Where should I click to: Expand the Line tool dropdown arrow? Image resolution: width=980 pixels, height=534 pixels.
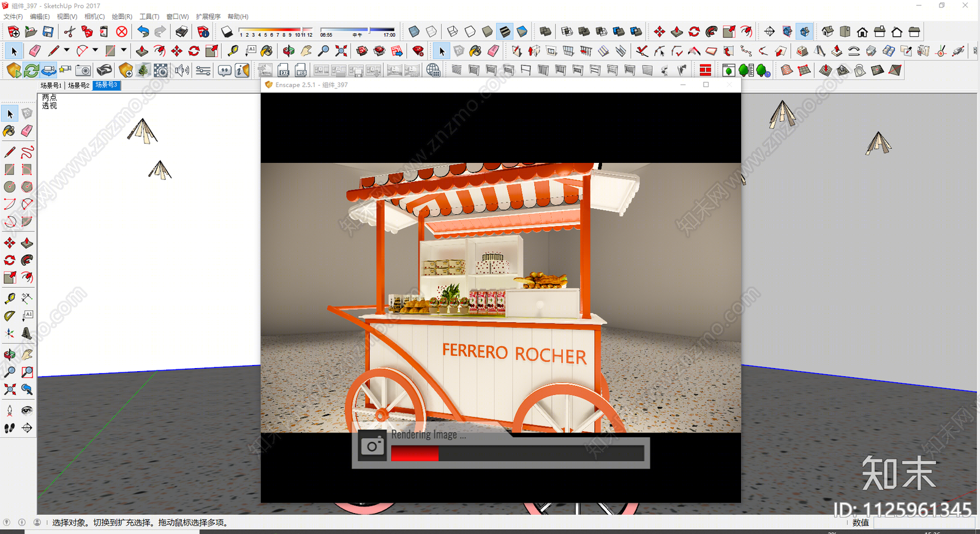[x=67, y=51]
